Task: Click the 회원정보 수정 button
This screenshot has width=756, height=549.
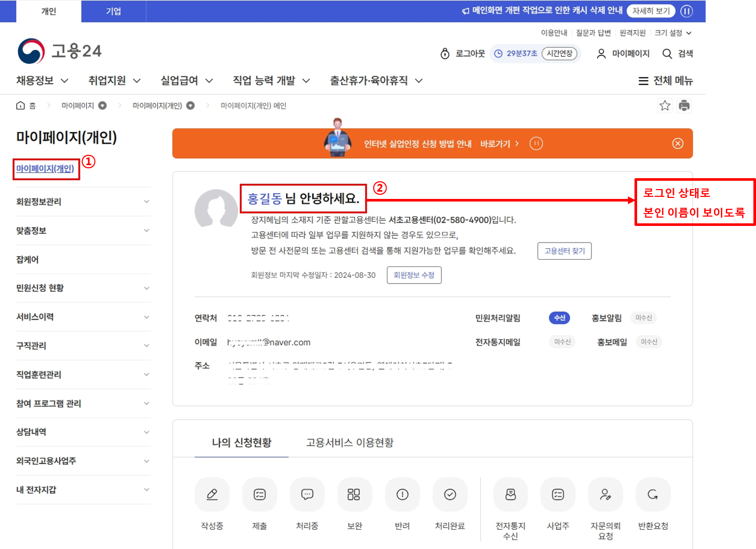Action: [414, 275]
